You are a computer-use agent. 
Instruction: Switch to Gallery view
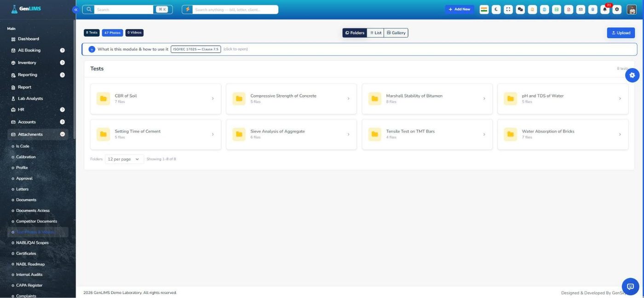396,33
